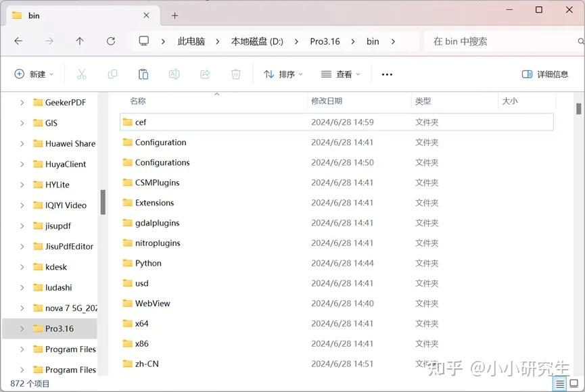Select the Configurations folder row
Image resolution: width=585 pixels, height=392 pixels.
click(337, 162)
